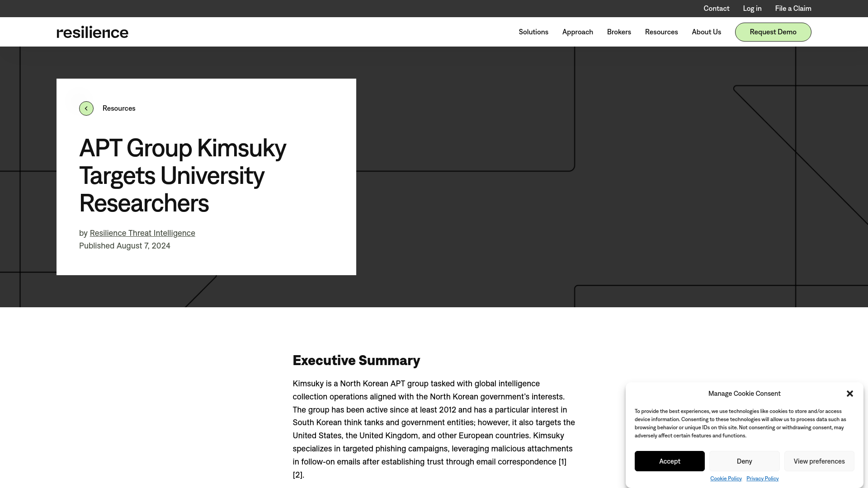Click the File a Claim link
The width and height of the screenshot is (868, 488).
coord(793,8)
